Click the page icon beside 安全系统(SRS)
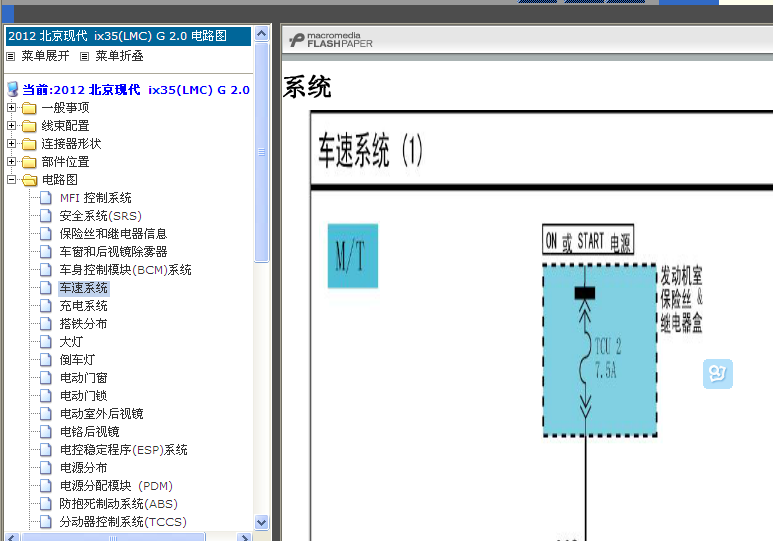The height and width of the screenshot is (541, 773). click(x=45, y=216)
